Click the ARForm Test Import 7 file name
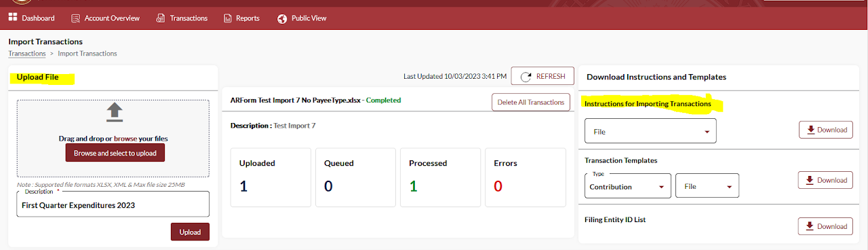 point(295,101)
